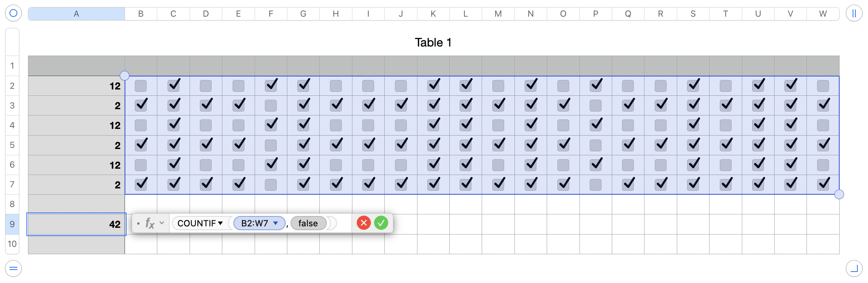Viewport: 868px width, 283px height.
Task: Open the chevron next to fx
Action: tap(162, 223)
